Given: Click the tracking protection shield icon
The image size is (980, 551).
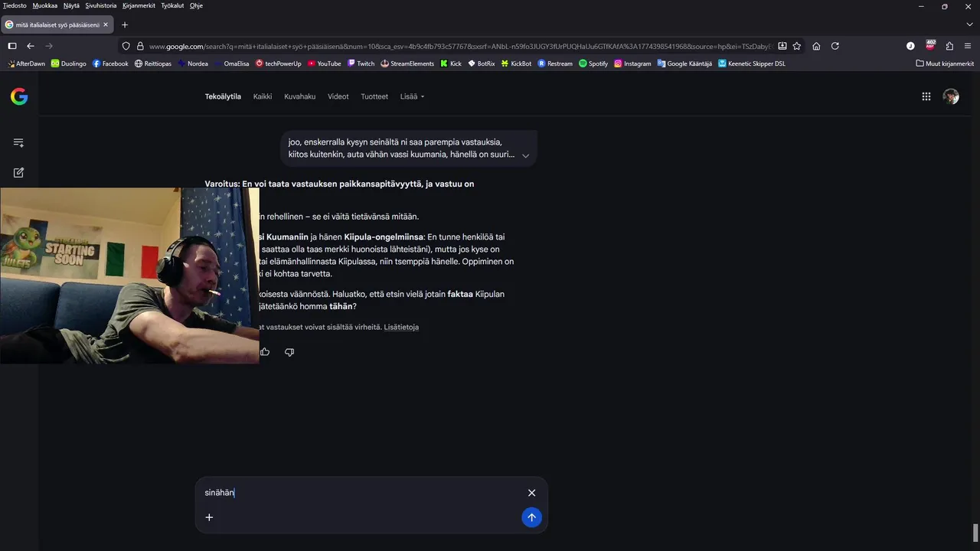Looking at the screenshot, I should [126, 46].
